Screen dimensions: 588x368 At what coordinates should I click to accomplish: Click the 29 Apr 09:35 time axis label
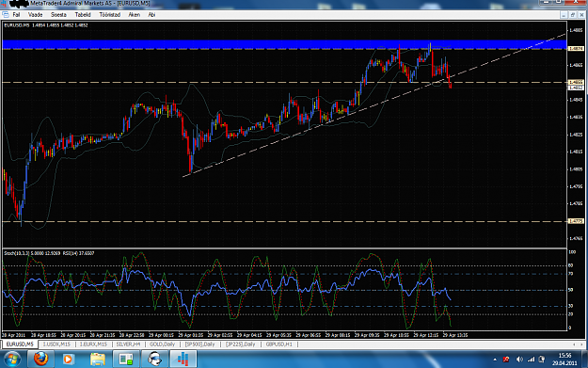[367, 335]
